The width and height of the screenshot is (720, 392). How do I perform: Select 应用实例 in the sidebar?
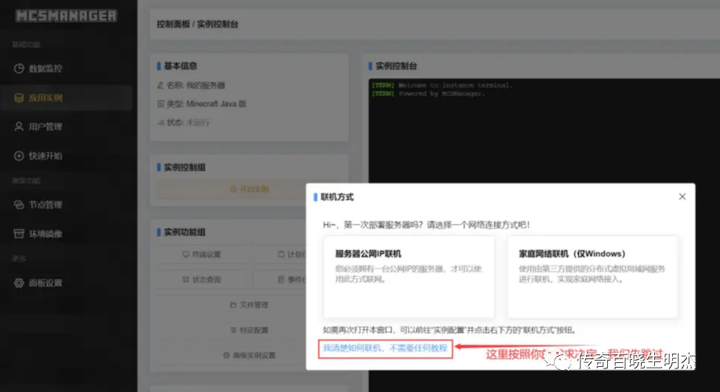[x=67, y=98]
